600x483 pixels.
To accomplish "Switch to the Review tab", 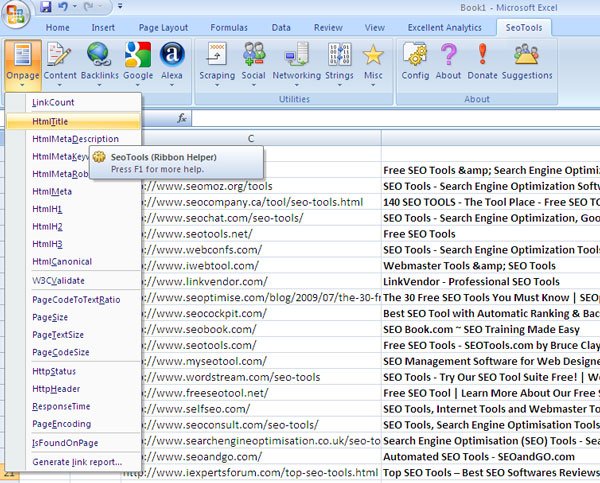I will tap(328, 28).
